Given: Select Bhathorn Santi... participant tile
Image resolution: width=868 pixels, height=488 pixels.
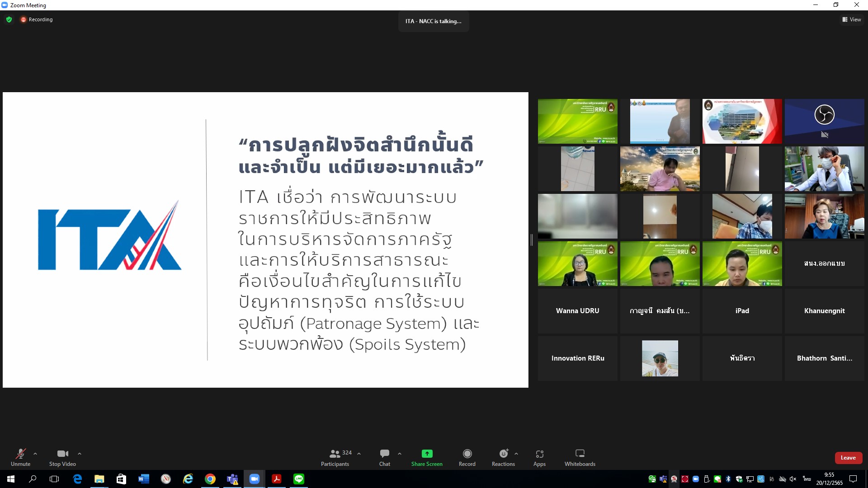Looking at the screenshot, I should [x=824, y=358].
